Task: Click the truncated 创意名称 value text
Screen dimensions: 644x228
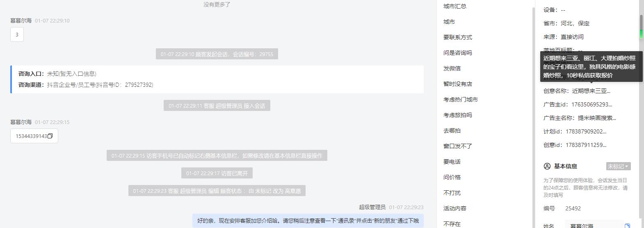Action: [591, 91]
